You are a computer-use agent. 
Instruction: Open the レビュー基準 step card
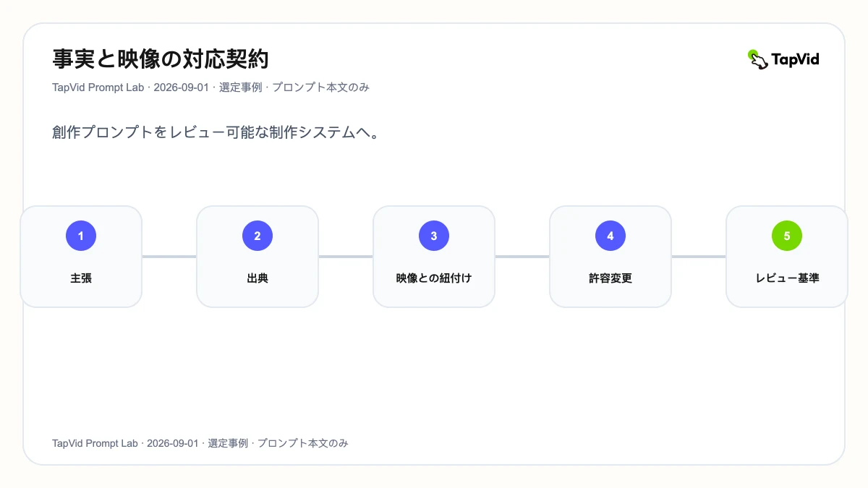point(787,257)
